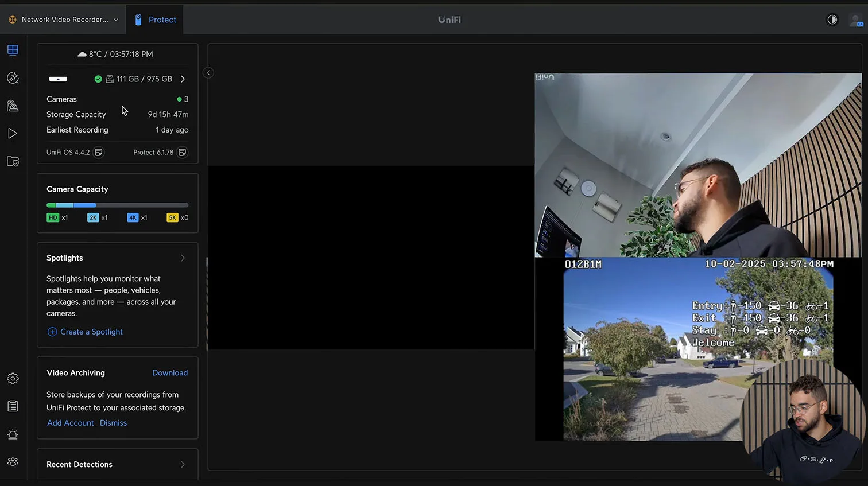Open the Network Video Recorder dropdown
868x486 pixels.
(64, 20)
